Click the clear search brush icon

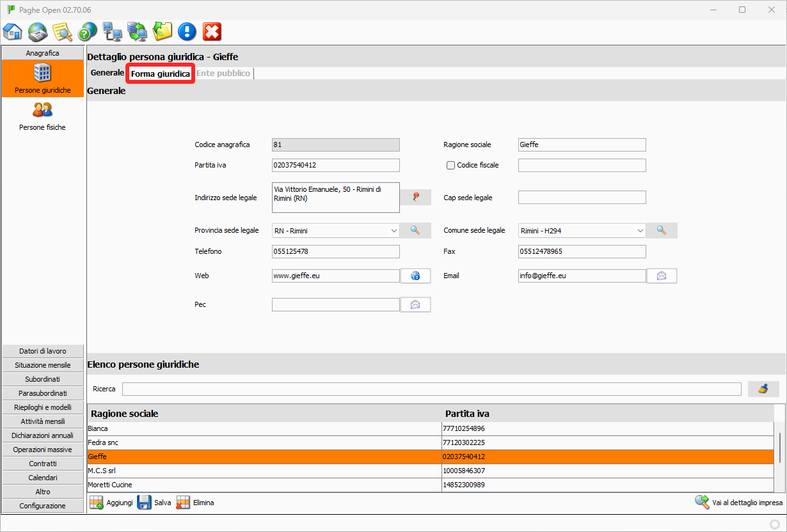point(763,389)
